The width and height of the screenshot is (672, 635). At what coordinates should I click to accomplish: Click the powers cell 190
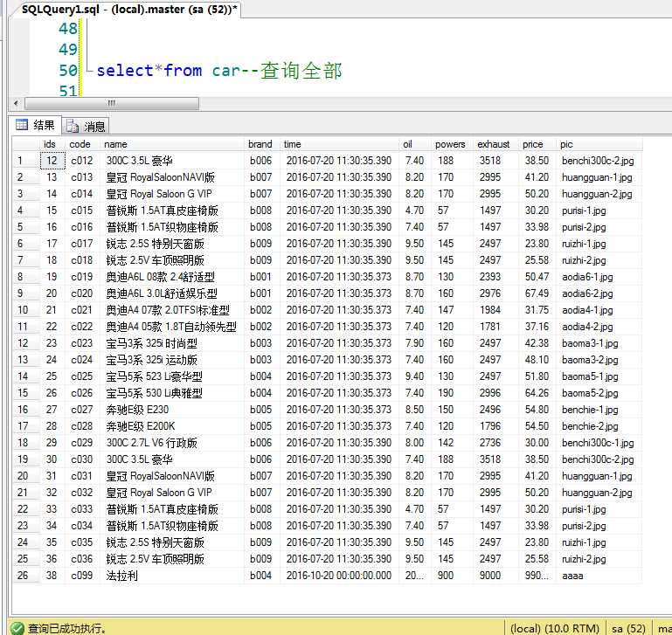pyautogui.click(x=453, y=393)
